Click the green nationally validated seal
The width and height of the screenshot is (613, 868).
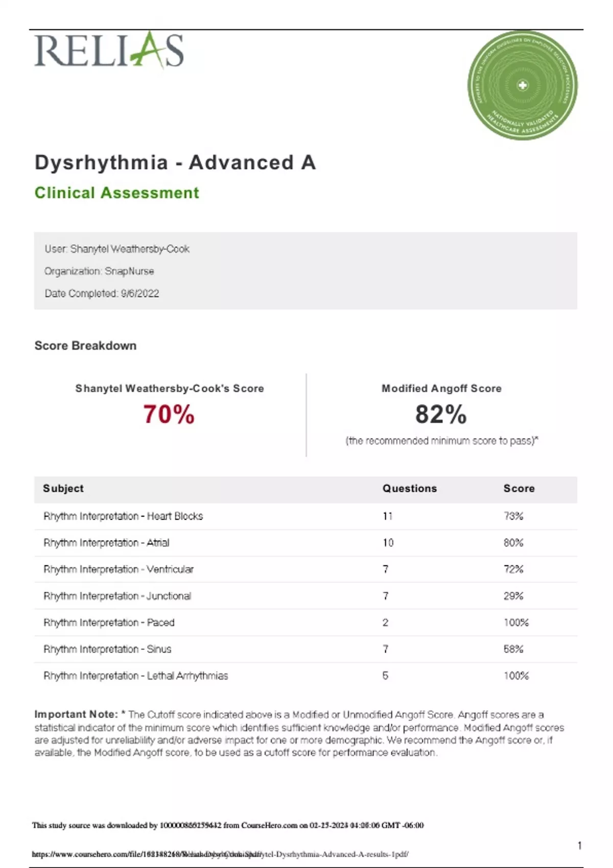tap(522, 85)
